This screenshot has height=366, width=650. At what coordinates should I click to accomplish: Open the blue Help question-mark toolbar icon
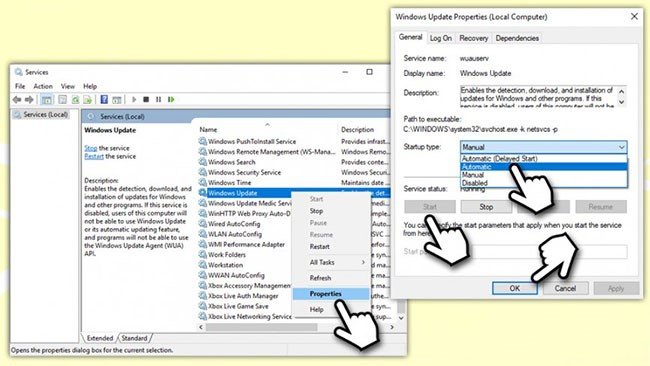click(104, 99)
